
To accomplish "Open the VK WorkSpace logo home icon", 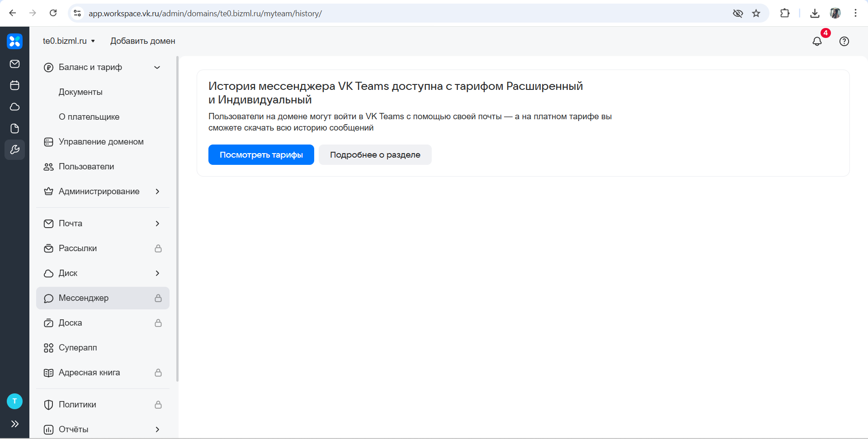I will point(14,41).
